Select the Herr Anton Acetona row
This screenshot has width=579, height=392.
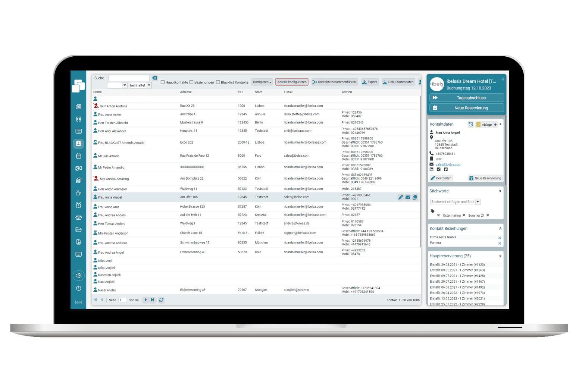[256, 106]
